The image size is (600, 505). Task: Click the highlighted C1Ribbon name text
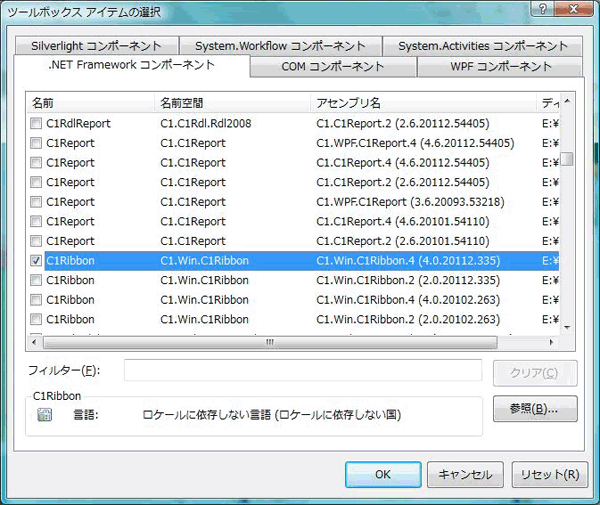tap(70, 261)
